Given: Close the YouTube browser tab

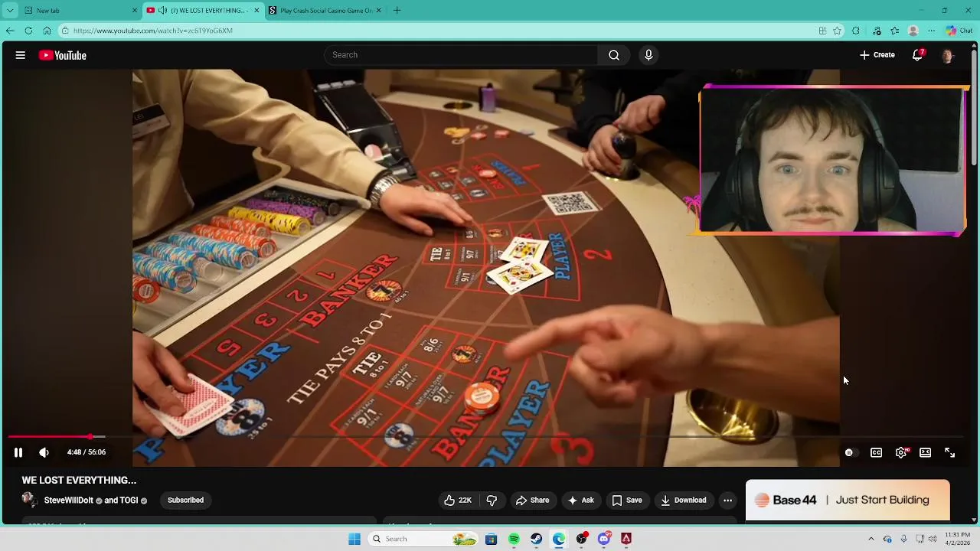Looking at the screenshot, I should tap(256, 11).
